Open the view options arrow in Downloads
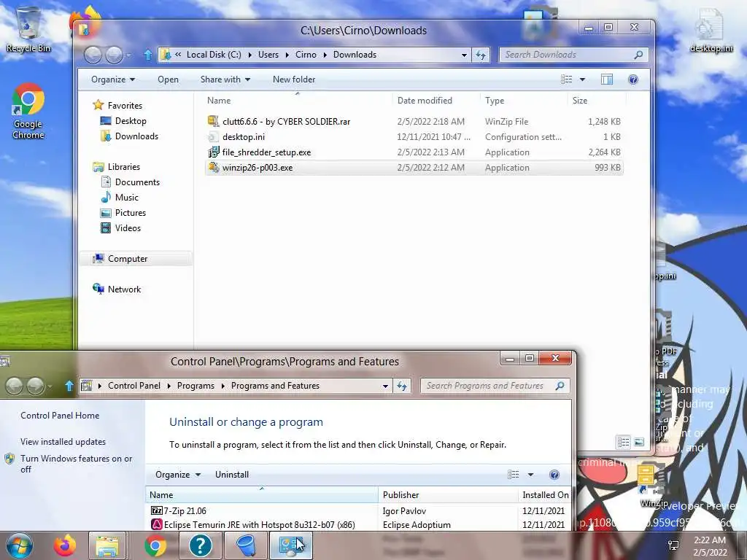 pyautogui.click(x=582, y=79)
